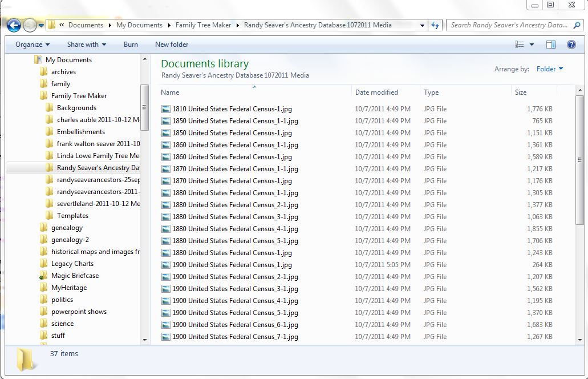This screenshot has width=588, height=379.
Task: Click the search magnifier icon
Action: (x=577, y=25)
